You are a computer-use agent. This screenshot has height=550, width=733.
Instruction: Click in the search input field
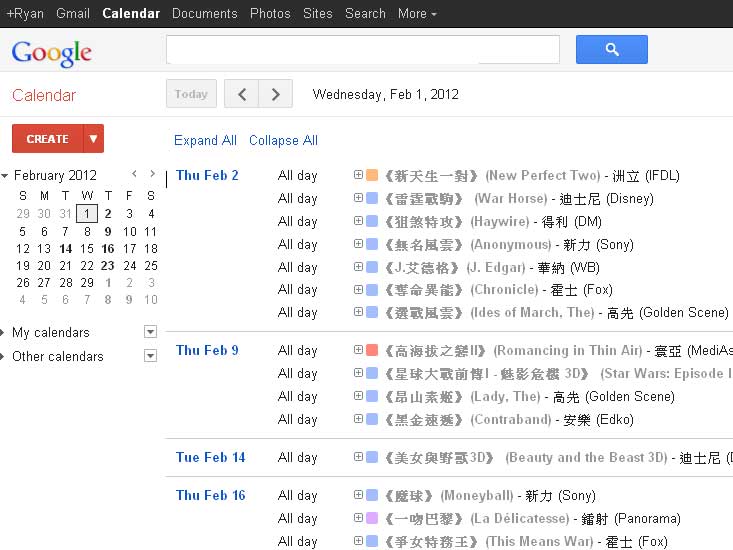click(362, 49)
